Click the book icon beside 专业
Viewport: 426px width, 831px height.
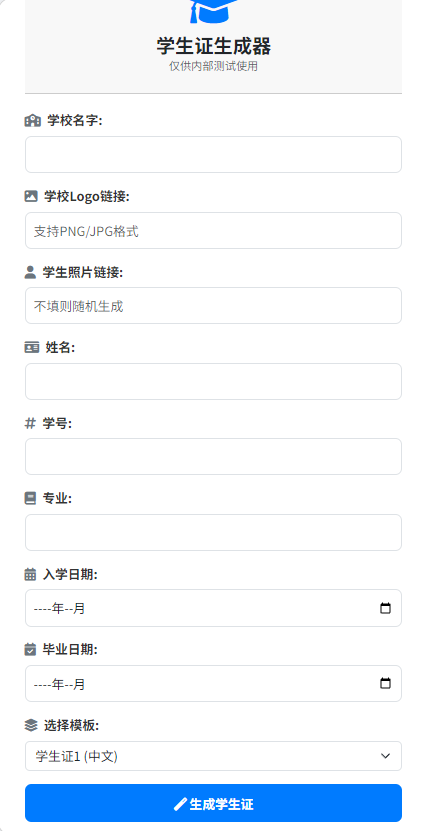(30, 499)
